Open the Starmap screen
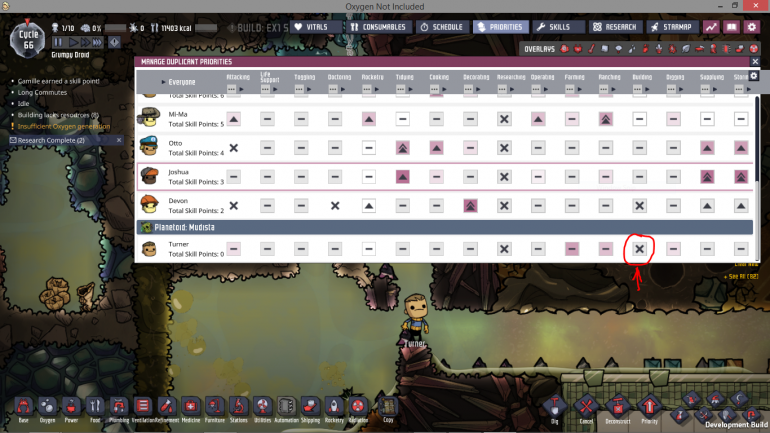The image size is (770, 433). coord(669,27)
